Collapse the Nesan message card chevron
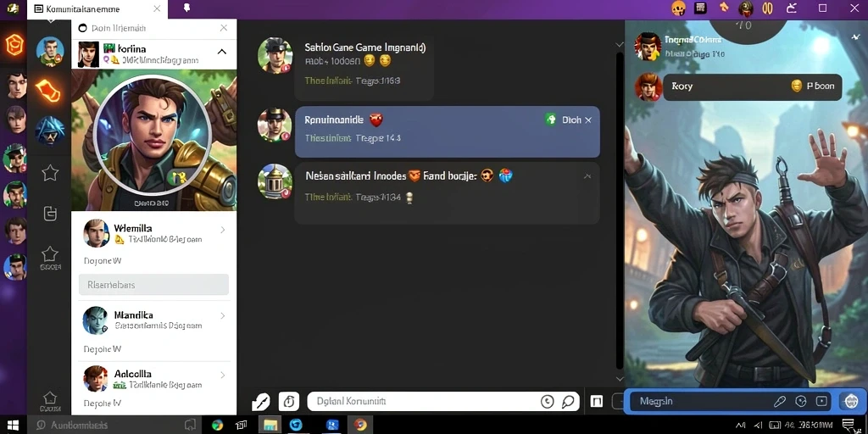Image resolution: width=868 pixels, height=434 pixels. tap(587, 176)
